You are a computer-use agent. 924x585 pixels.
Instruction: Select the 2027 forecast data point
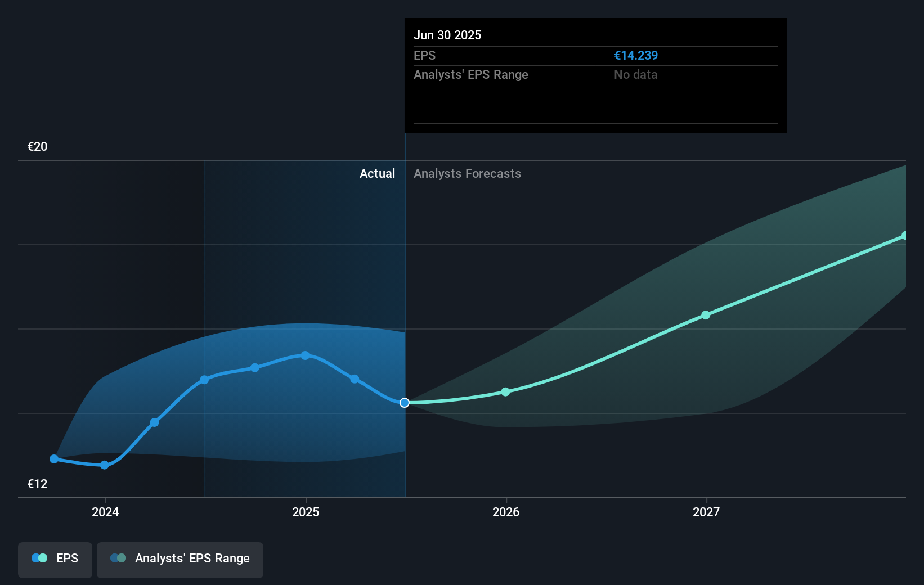coord(706,316)
